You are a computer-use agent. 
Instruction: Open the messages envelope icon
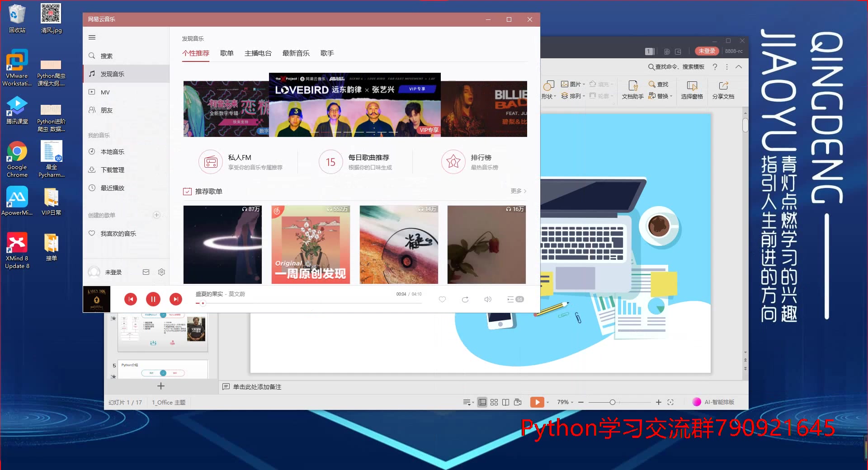pyautogui.click(x=146, y=272)
